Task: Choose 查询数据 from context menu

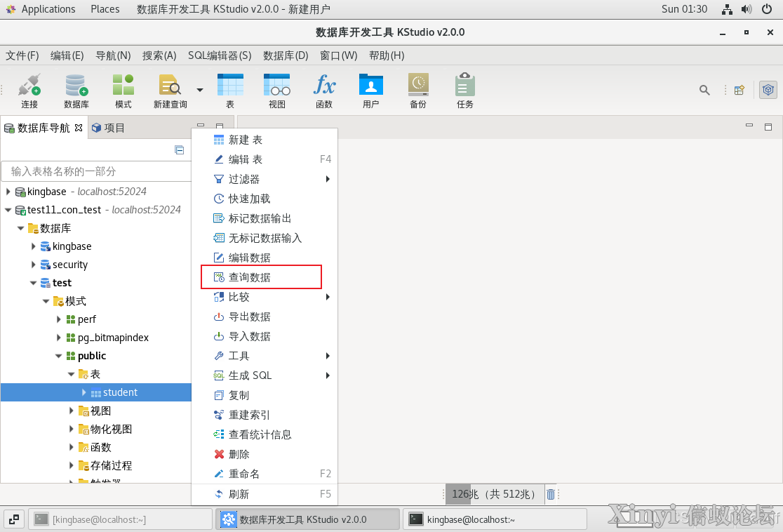Action: (x=265, y=277)
